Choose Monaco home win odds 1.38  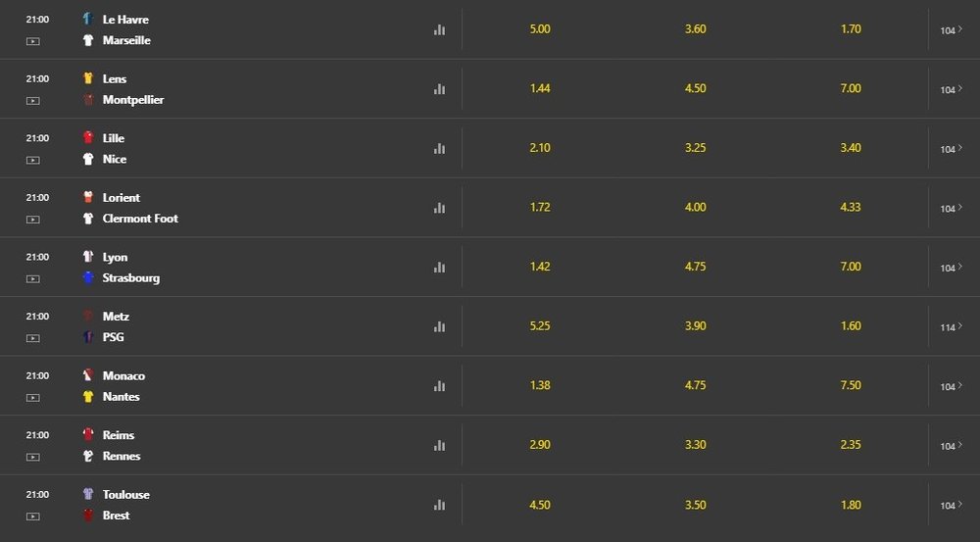click(x=540, y=385)
